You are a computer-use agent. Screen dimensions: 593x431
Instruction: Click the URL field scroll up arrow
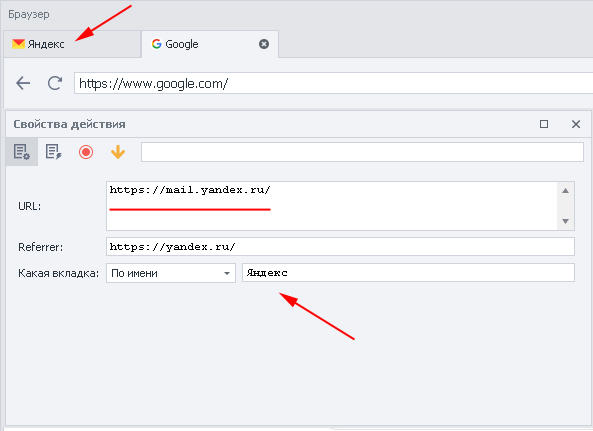tap(566, 191)
